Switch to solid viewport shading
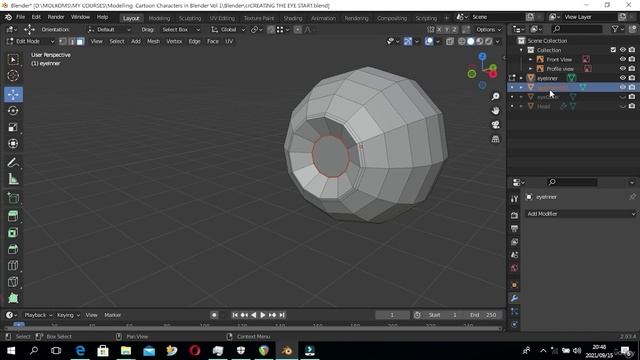Viewport: 640px width, 360px height. tap(471, 41)
